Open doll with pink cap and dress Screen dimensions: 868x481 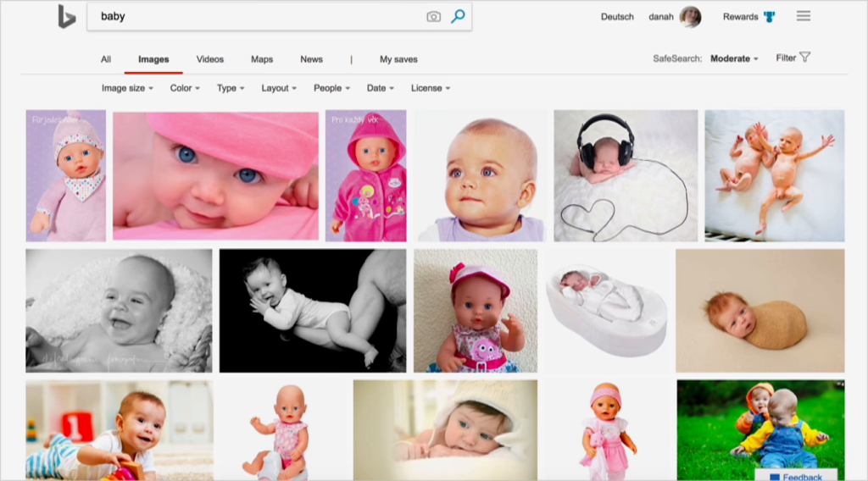476,310
